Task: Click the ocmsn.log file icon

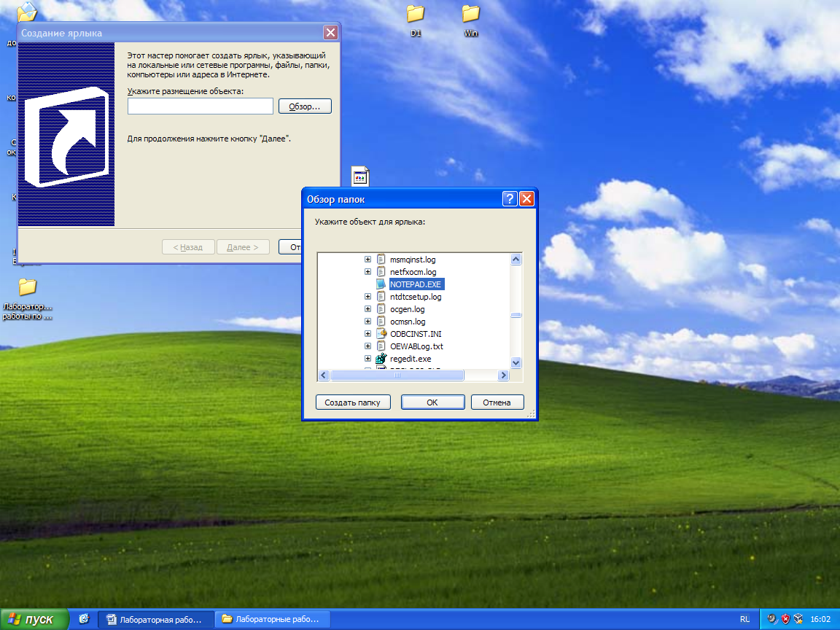Action: (381, 322)
